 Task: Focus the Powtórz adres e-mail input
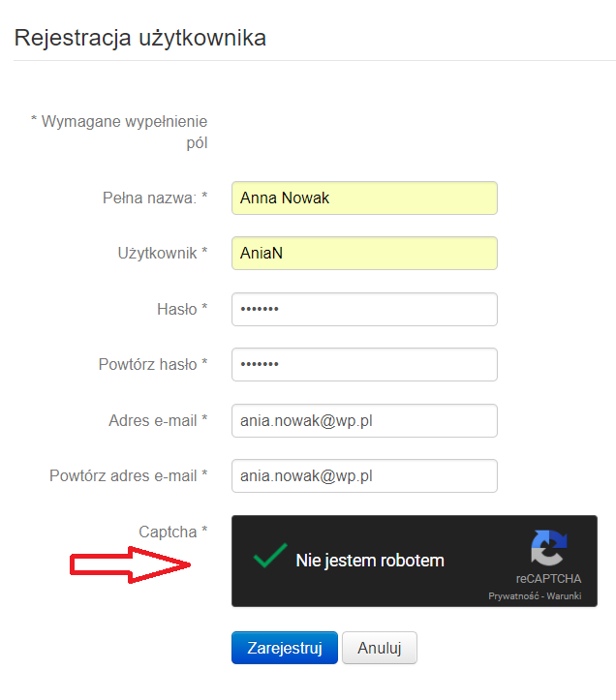[364, 476]
